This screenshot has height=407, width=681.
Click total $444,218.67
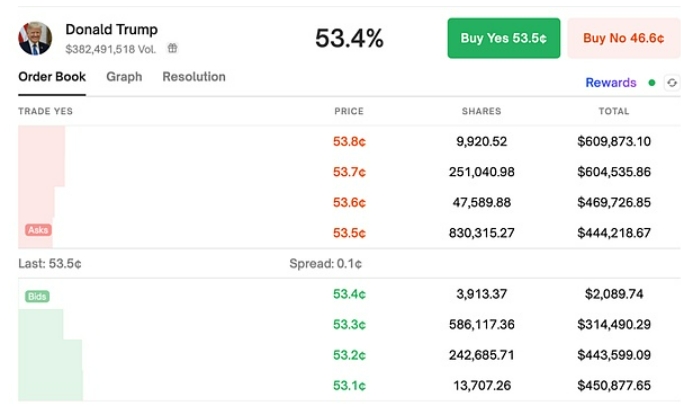pos(614,233)
